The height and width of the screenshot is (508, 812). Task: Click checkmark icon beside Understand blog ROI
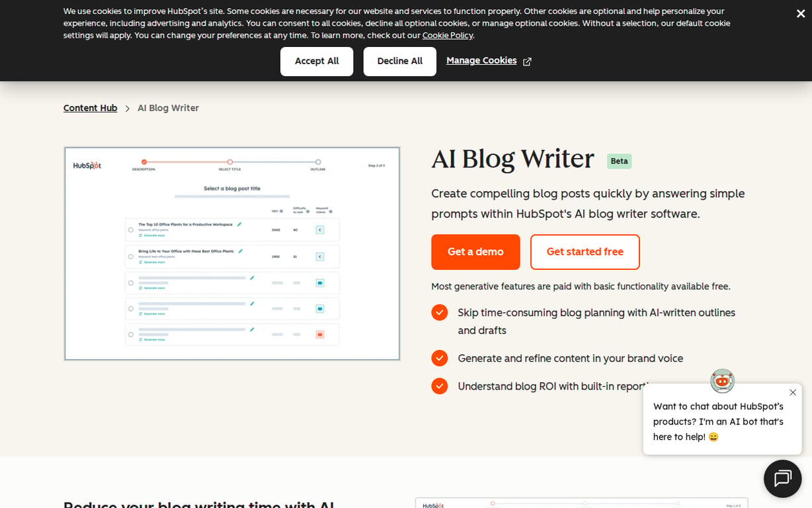point(440,386)
